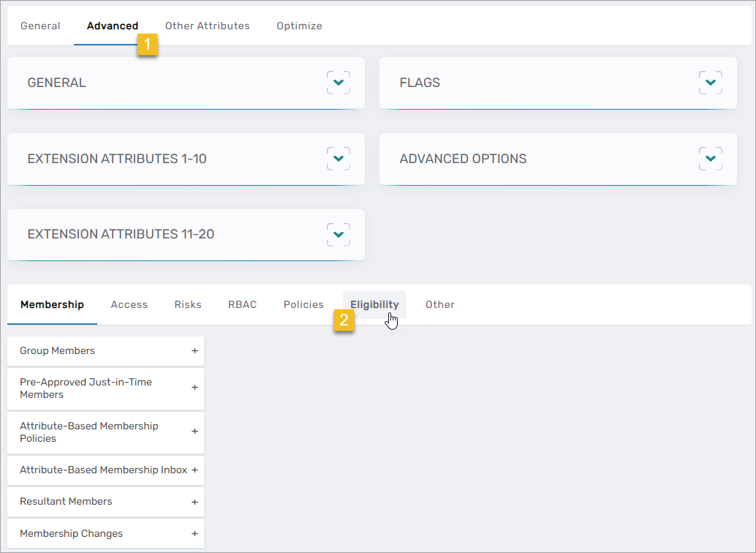Select the Advanced tab
The height and width of the screenshot is (553, 756).
coord(112,26)
